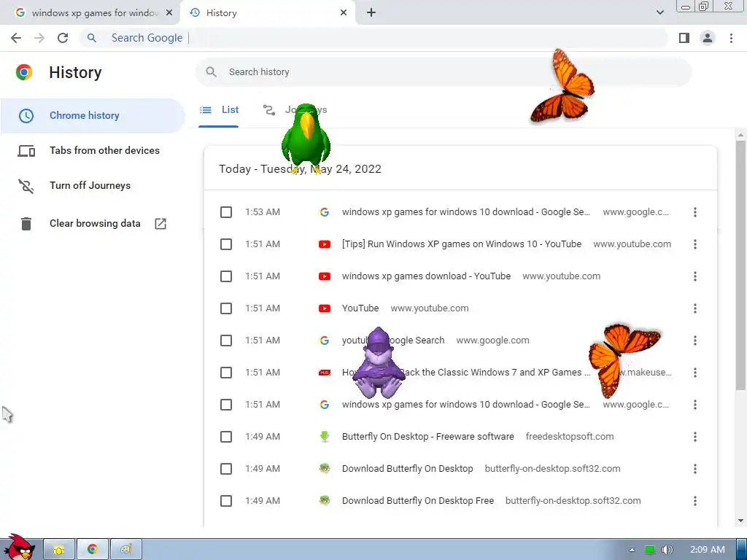Check the Butterfly On Desktop Freeware entry

point(226,437)
